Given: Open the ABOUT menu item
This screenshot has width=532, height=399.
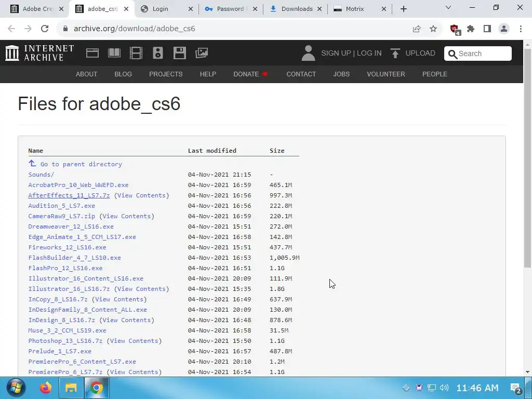Looking at the screenshot, I should point(87,74).
